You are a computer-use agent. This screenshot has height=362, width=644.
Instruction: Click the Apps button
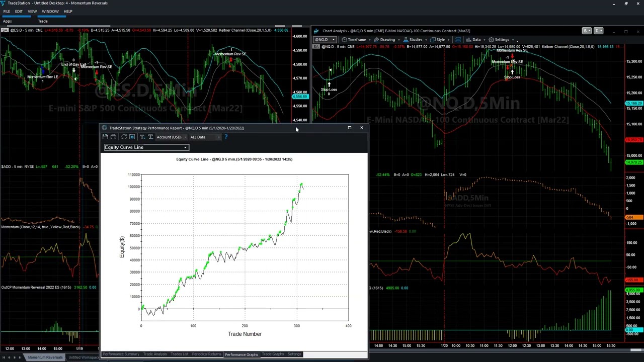[x=8, y=21]
